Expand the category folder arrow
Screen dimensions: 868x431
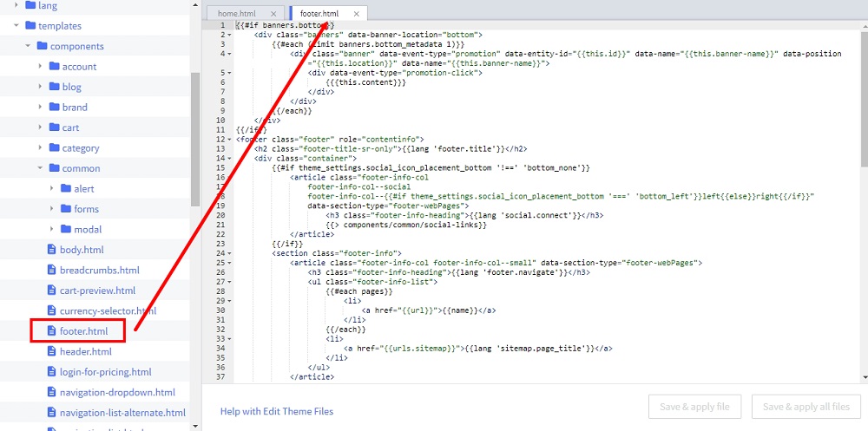[x=40, y=147]
